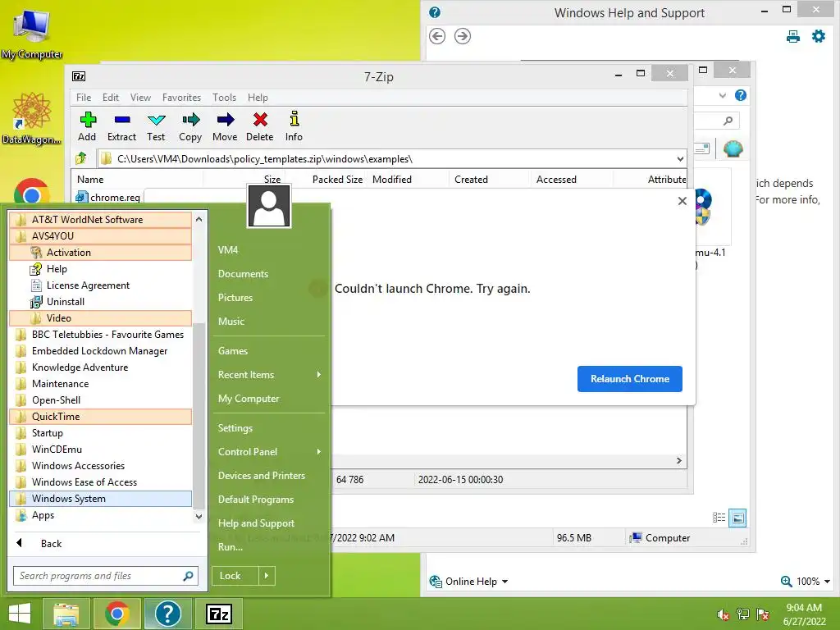Open Devices and Printers
Image resolution: width=840 pixels, height=630 pixels.
tap(262, 476)
